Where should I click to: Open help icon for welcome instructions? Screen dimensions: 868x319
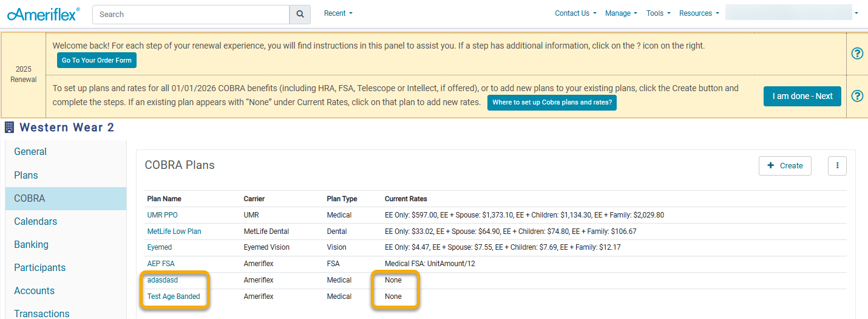click(857, 53)
